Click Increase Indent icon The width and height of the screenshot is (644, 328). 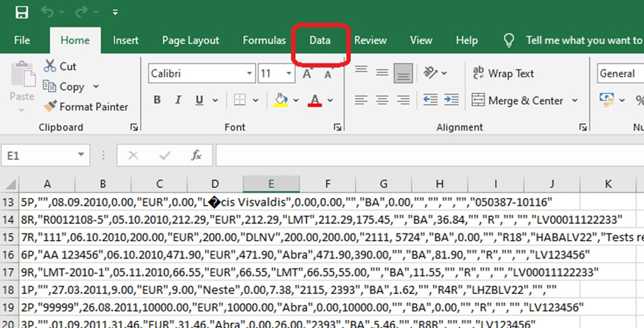point(452,100)
